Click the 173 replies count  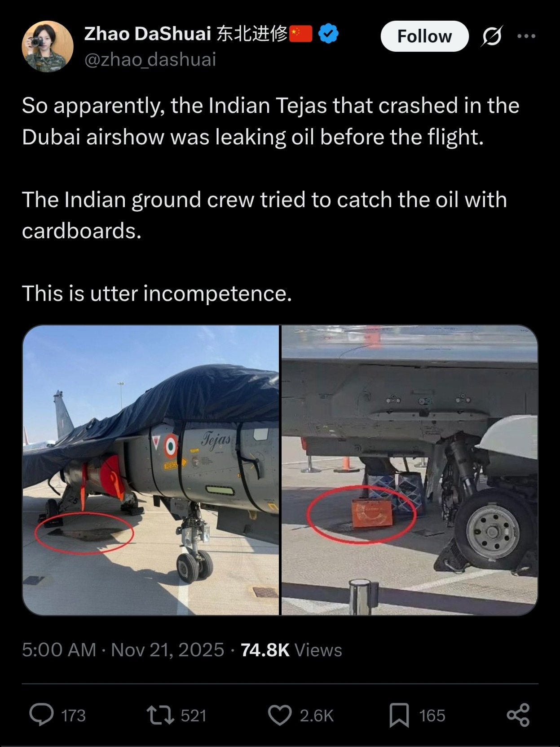tap(73, 716)
